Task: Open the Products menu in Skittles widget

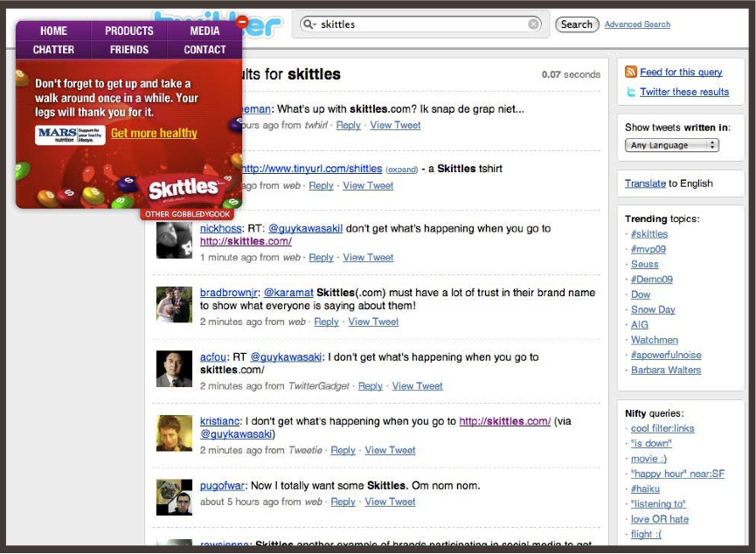Action: [129, 31]
